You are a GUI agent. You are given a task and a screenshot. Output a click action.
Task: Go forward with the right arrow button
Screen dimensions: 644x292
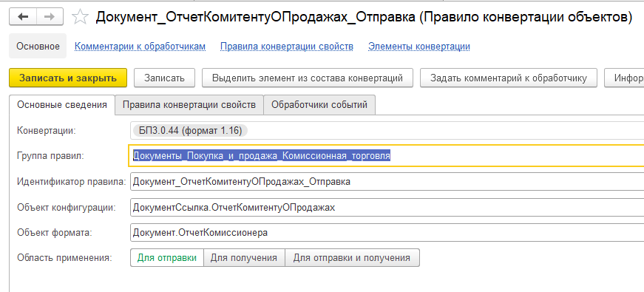click(50, 17)
